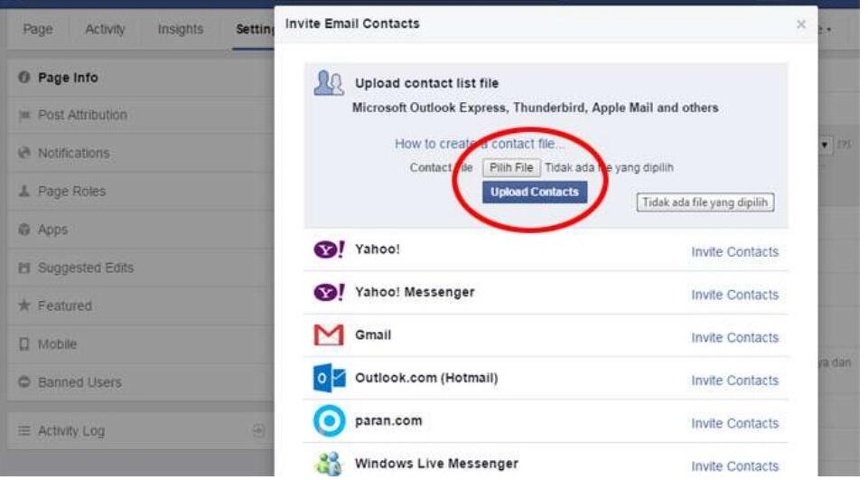Click the Upload Contacts button
Image resolution: width=868 pixels, height=480 pixels.
tap(534, 193)
